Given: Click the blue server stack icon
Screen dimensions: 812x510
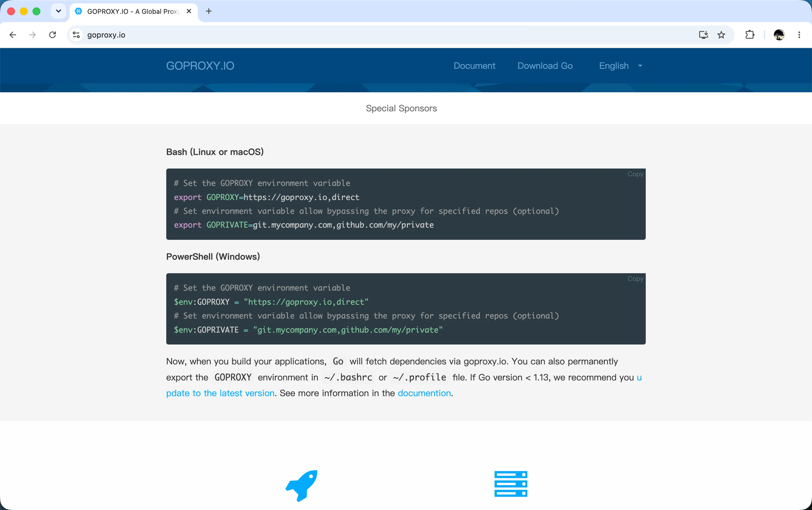Looking at the screenshot, I should 510,484.
